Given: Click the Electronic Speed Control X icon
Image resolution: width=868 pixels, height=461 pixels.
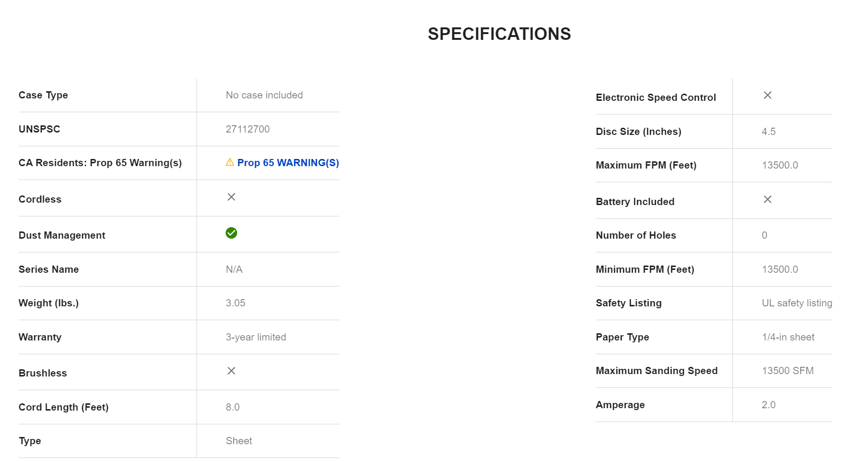Looking at the screenshot, I should point(768,95).
